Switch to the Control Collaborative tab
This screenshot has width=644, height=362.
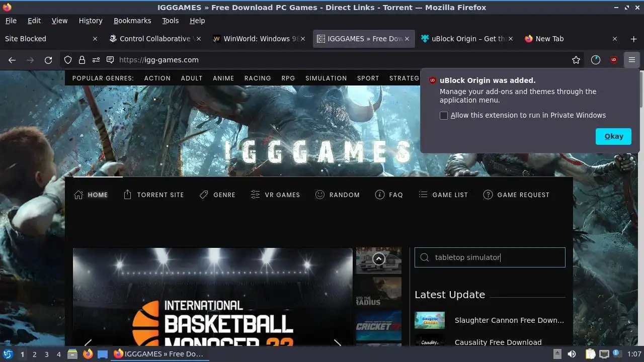(x=154, y=39)
